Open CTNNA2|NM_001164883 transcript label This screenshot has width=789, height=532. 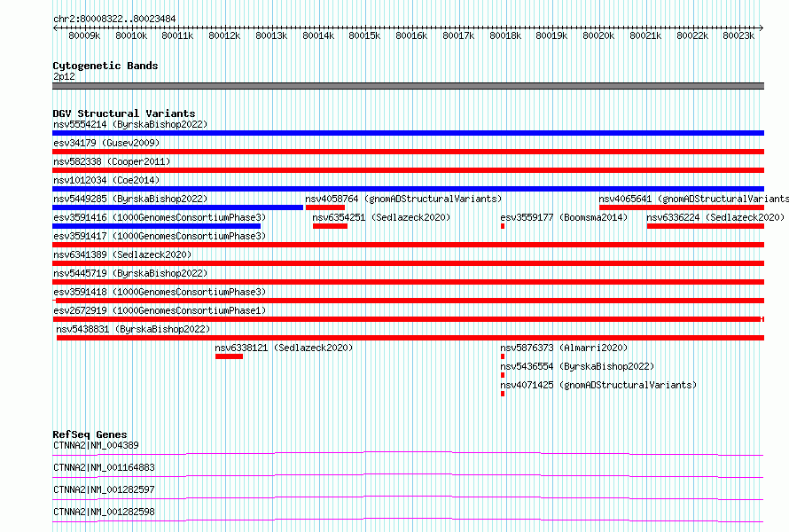(x=104, y=467)
